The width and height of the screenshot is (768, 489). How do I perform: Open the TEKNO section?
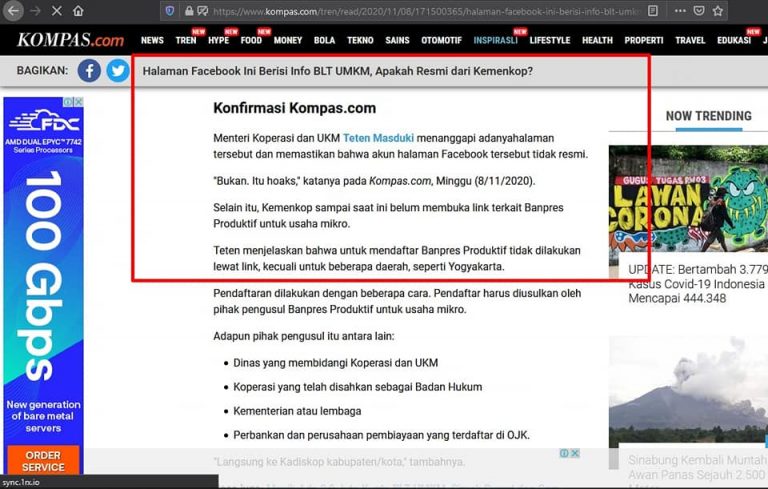(360, 40)
